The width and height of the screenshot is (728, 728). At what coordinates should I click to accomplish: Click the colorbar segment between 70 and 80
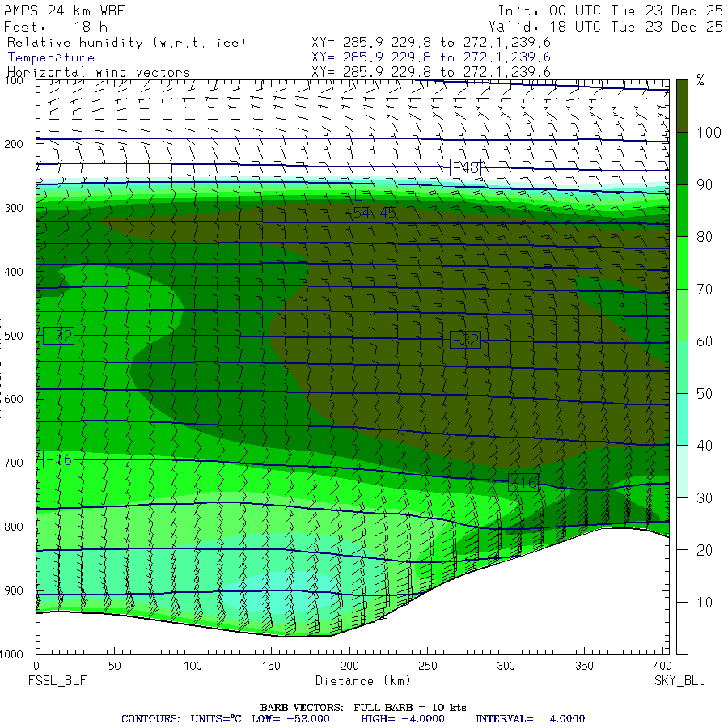[682, 263]
